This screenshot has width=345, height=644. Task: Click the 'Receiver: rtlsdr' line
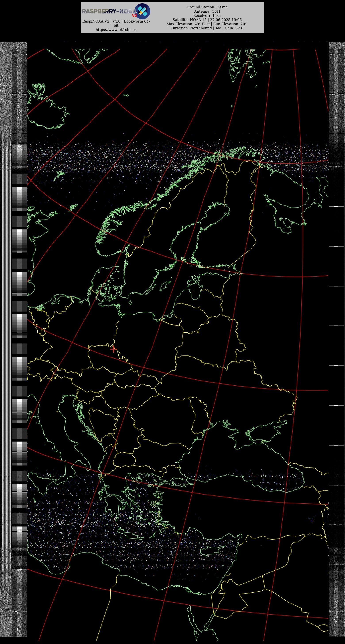(x=207, y=15)
